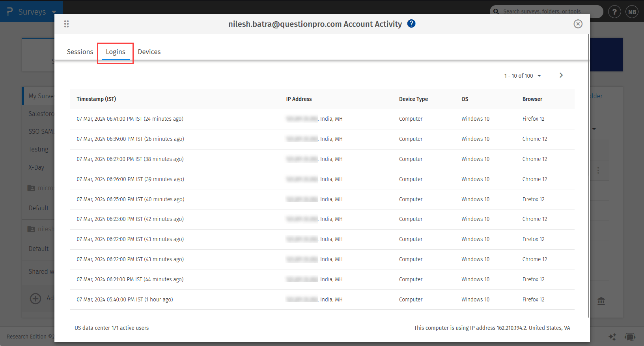
Task: Click the Browser column header
Action: 532,99
